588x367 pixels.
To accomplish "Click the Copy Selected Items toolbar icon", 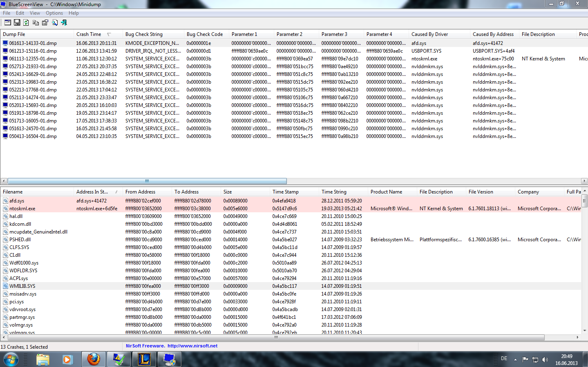I will click(x=36, y=22).
